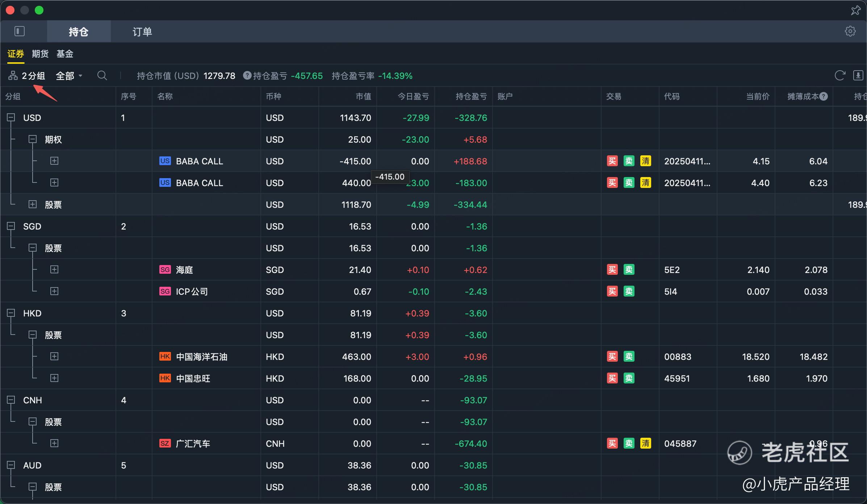The width and height of the screenshot is (867, 504).
Task: Expand the 中国忠旺 position row
Action: pos(54,378)
